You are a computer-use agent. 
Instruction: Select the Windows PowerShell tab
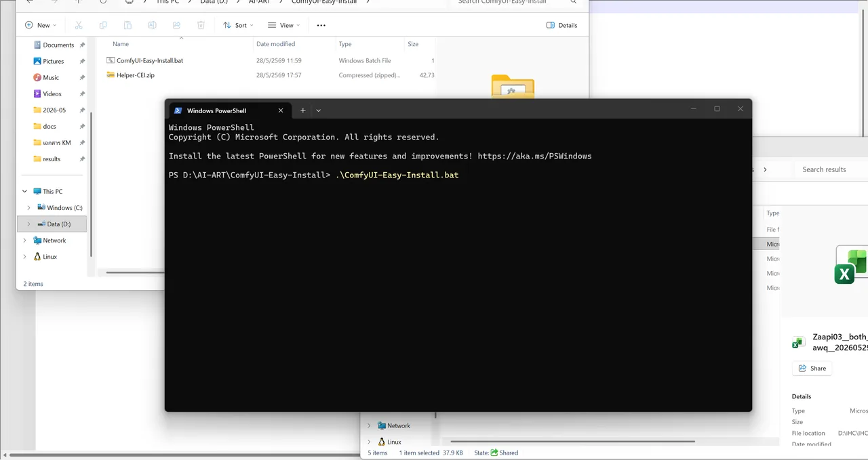coord(229,110)
